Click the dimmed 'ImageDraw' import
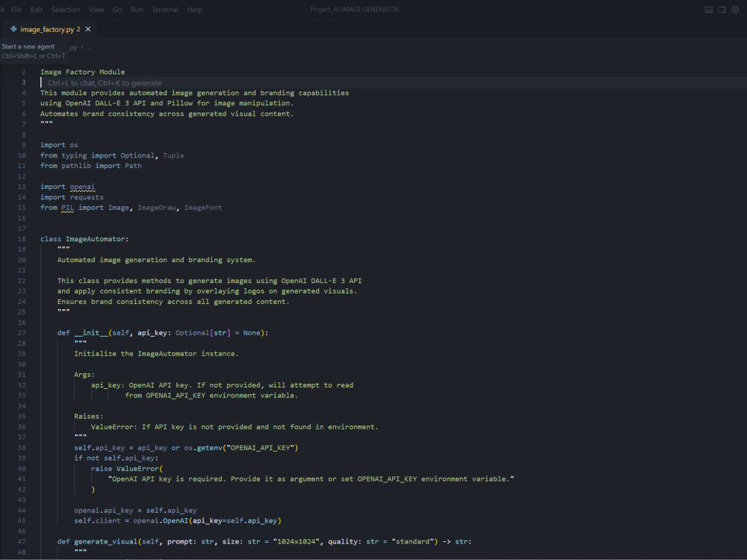 157,208
